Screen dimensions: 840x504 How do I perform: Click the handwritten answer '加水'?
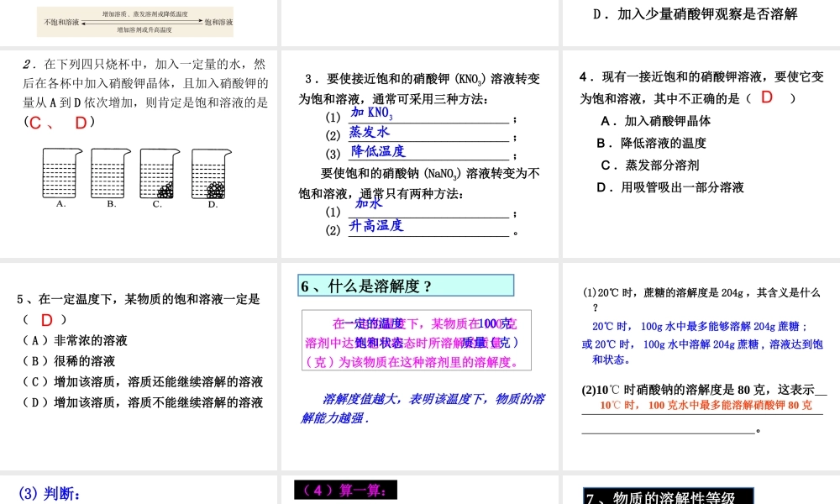tap(369, 203)
